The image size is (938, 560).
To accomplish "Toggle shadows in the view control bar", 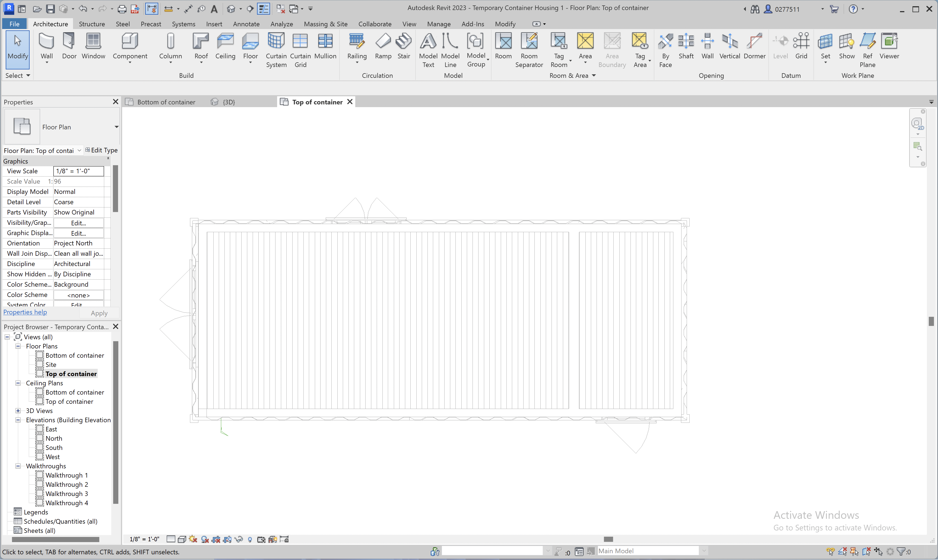I will click(x=205, y=539).
